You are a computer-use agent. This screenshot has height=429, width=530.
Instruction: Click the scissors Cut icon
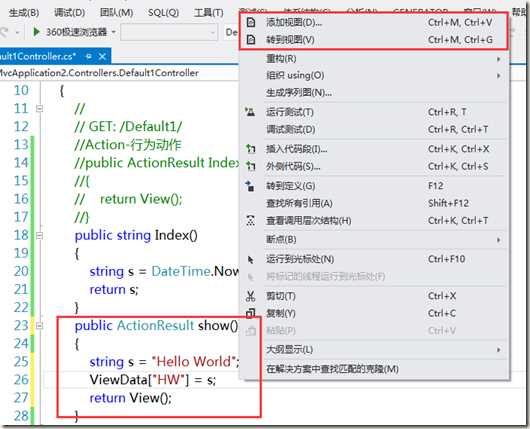250,296
